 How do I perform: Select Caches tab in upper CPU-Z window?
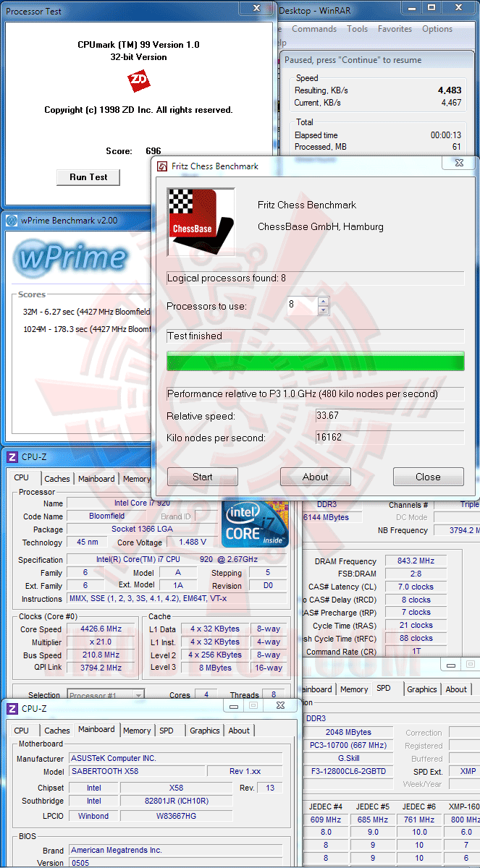tap(57, 479)
